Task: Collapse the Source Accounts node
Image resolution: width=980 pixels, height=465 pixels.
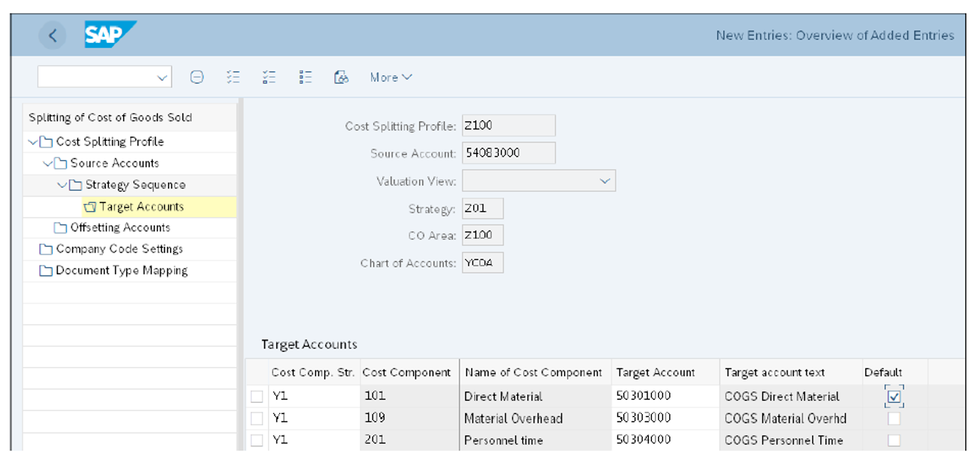Action: (47, 163)
